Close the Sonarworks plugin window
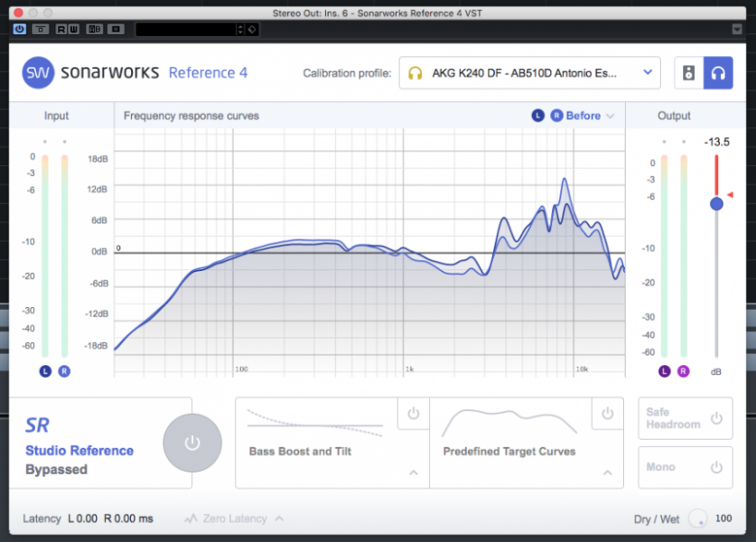Screen dimensions: 756x542 (18, 13)
